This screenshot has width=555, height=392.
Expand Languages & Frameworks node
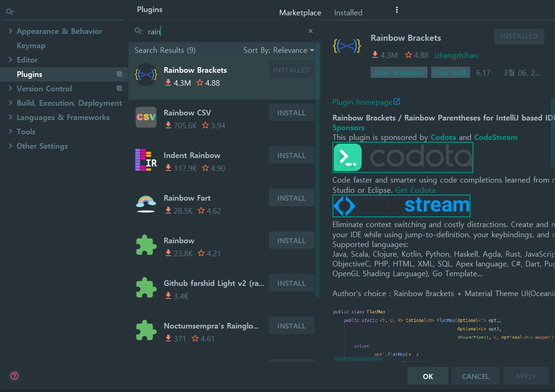[10, 117]
